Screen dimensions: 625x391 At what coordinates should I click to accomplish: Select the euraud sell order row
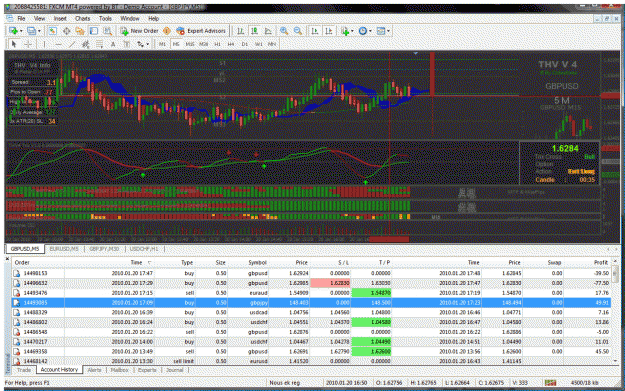tap(312, 293)
